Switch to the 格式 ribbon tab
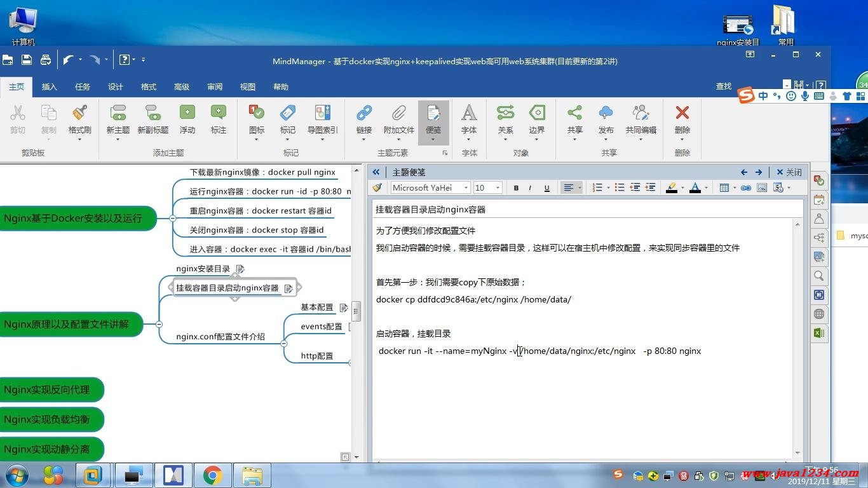Image resolution: width=868 pixels, height=488 pixels. 149,86
